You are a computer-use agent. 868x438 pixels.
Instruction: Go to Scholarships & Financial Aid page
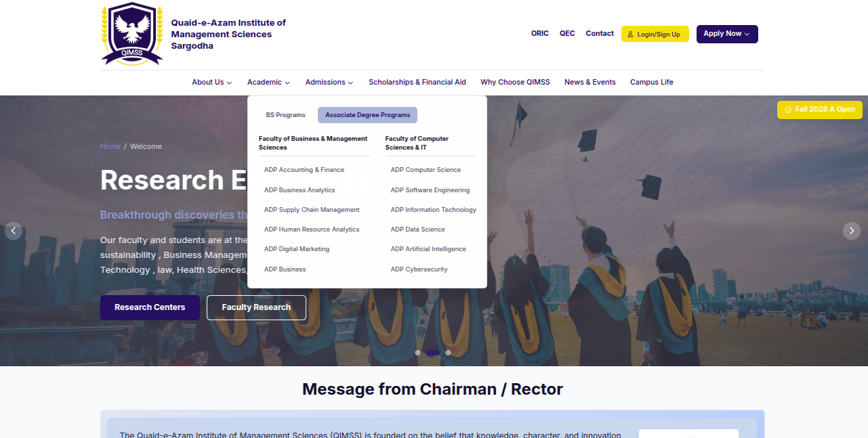coord(417,83)
